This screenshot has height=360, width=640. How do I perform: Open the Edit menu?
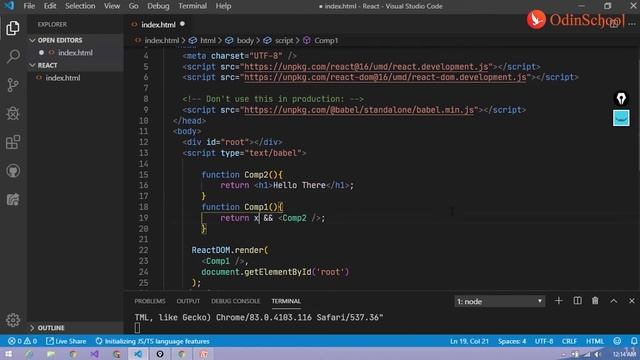(50, 6)
